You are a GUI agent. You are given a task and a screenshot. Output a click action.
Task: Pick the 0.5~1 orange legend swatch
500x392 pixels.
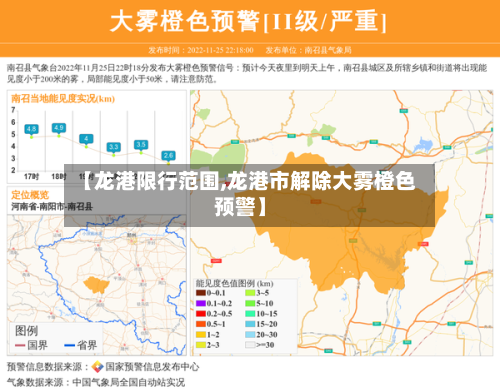(x=201, y=324)
